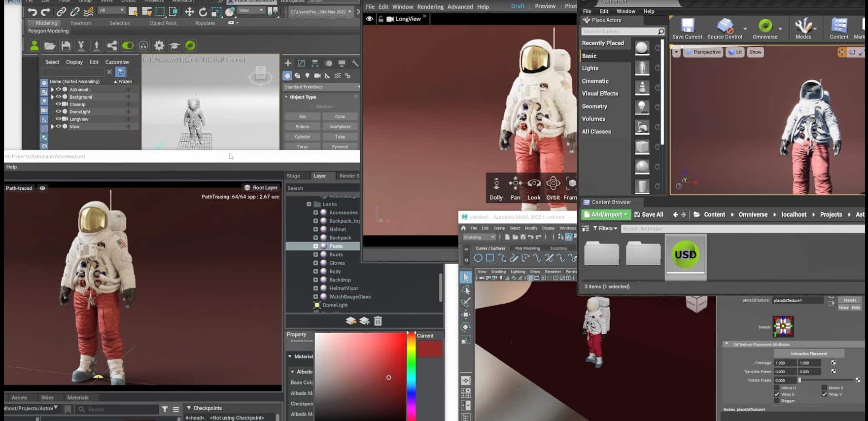Open Source Control toolbar icon
The image size is (868, 421).
point(724,26)
